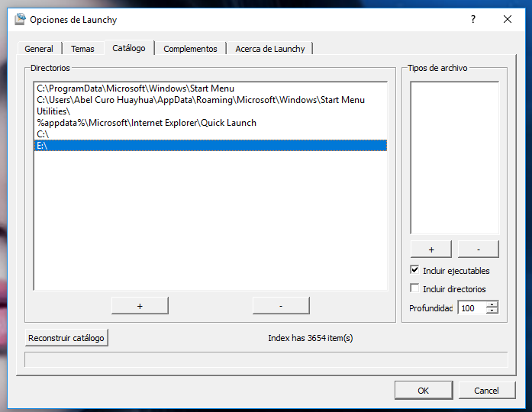This screenshot has height=412, width=532.
Task: Click the Profundidad value field
Action: coord(472,308)
